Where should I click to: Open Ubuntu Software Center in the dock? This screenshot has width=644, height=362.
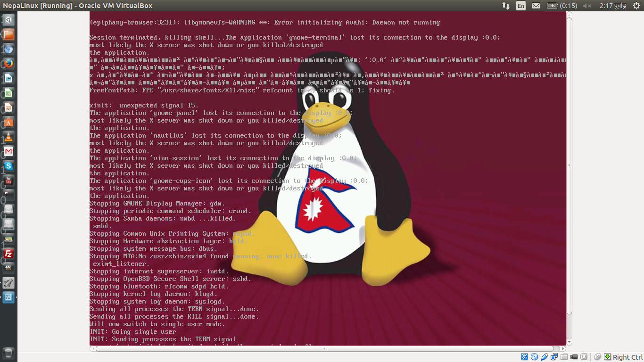coord(8,122)
